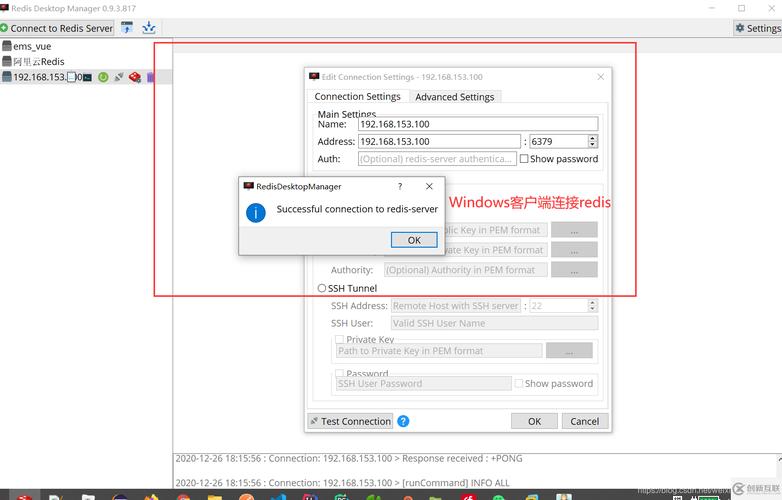Click the Name input field
782x500 pixels.
[x=478, y=124]
